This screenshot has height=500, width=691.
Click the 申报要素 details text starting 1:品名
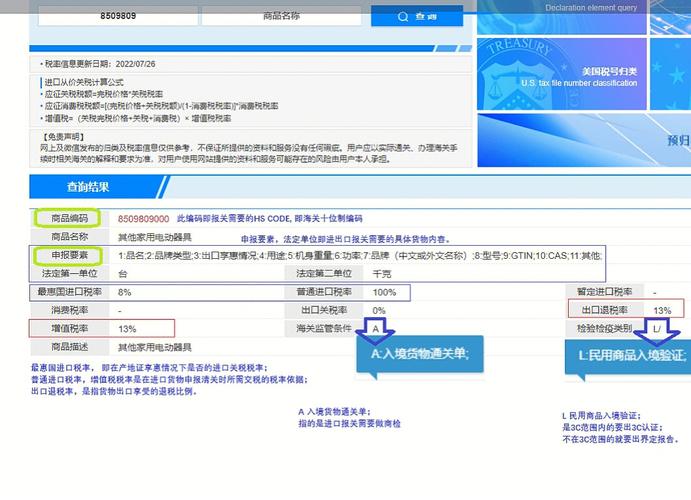tap(359, 256)
